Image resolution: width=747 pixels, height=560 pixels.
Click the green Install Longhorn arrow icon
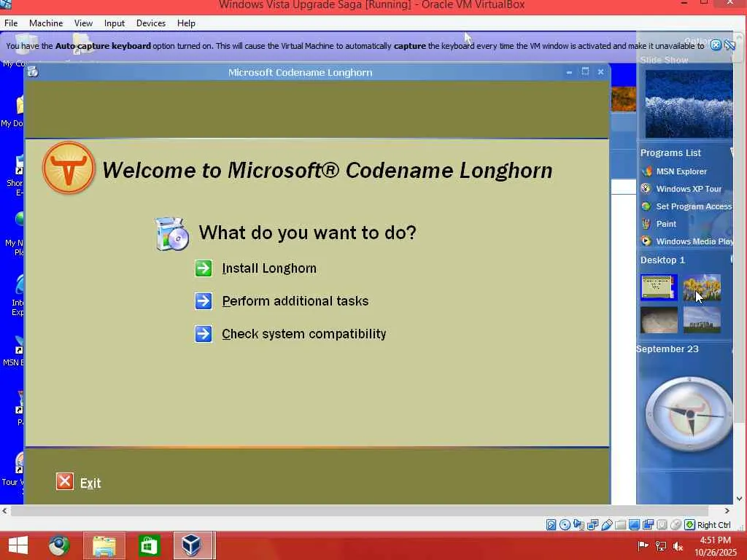point(204,268)
